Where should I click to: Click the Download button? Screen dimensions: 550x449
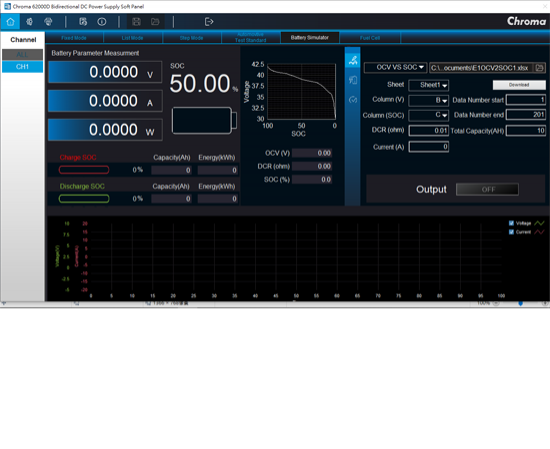pos(519,85)
